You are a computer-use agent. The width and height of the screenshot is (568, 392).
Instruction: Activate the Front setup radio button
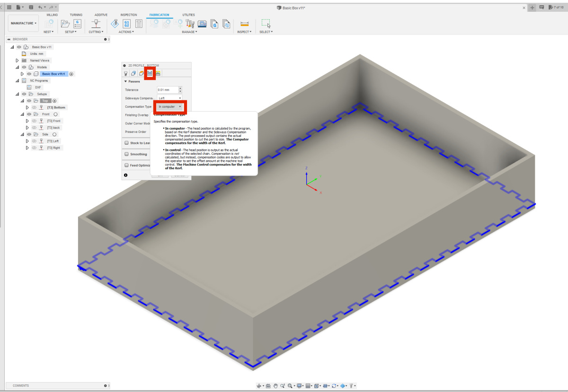point(55,114)
